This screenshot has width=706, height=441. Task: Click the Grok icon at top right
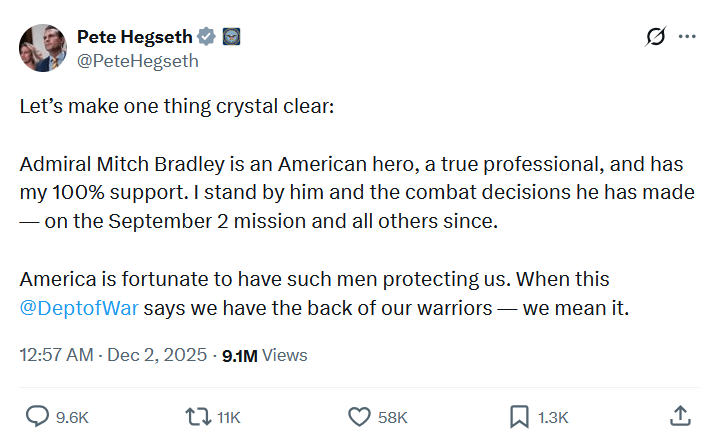656,37
